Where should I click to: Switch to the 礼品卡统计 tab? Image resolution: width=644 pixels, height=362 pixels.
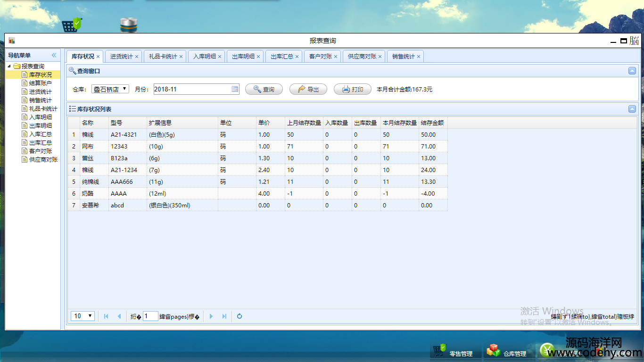click(163, 57)
